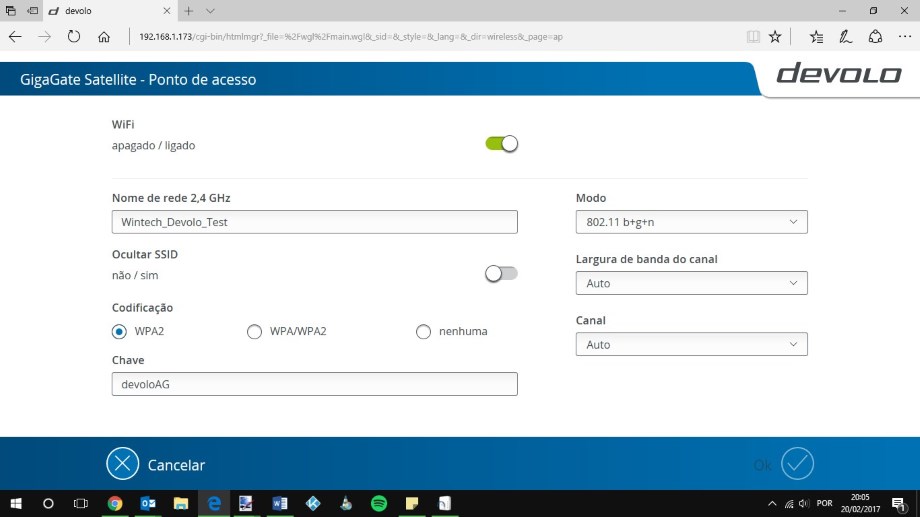
Task: Click the Nome de rede 2,4 GHz field
Action: click(x=314, y=222)
